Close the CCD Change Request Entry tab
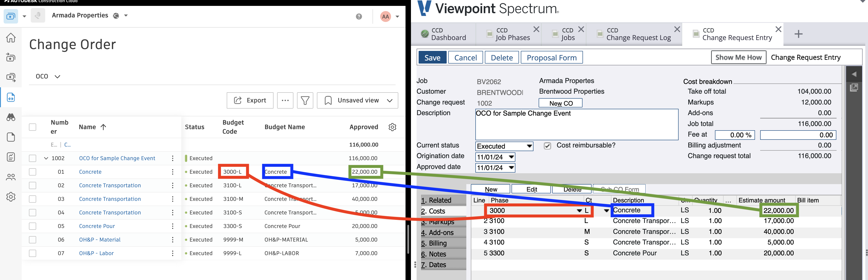The image size is (868, 280). tap(778, 29)
